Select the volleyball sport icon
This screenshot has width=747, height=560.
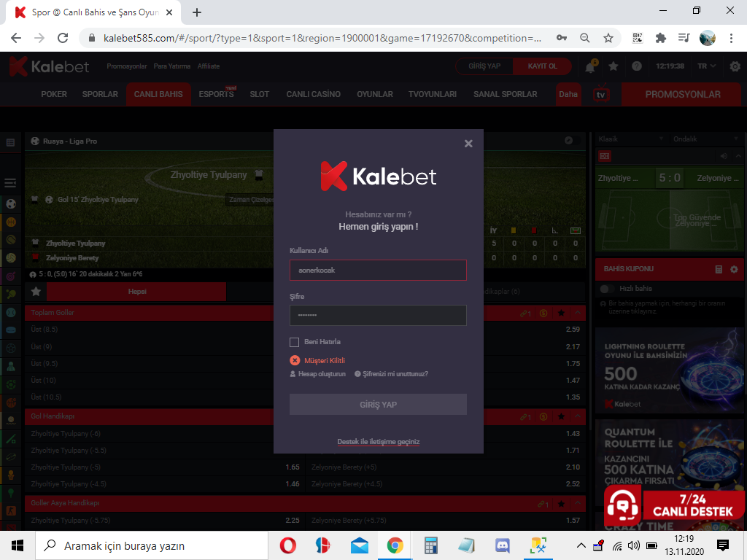tap(11, 258)
